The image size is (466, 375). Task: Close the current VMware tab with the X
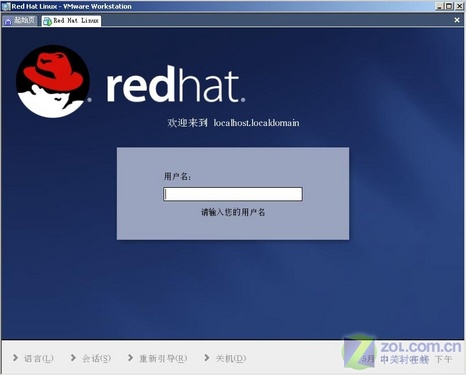tap(457, 20)
